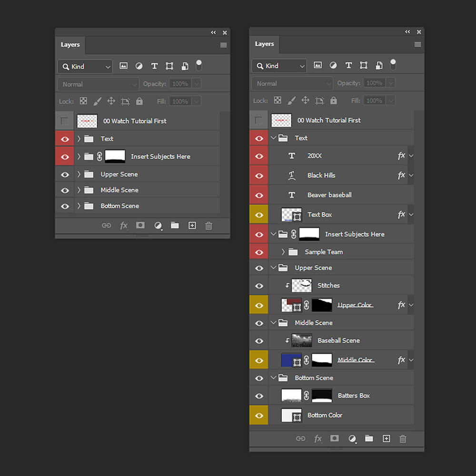Screen dimensions: 476x476
Task: Lock transparent pixels in left panel
Action: point(83,101)
